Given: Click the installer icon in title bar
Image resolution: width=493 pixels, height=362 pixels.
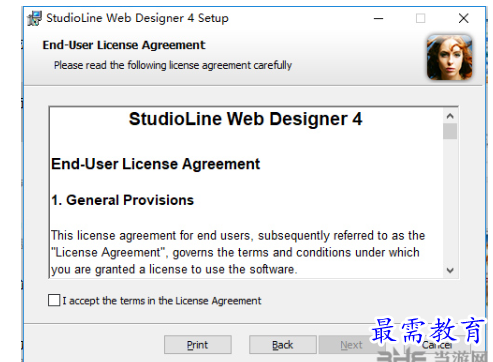Looking at the screenshot, I should click(35, 18).
